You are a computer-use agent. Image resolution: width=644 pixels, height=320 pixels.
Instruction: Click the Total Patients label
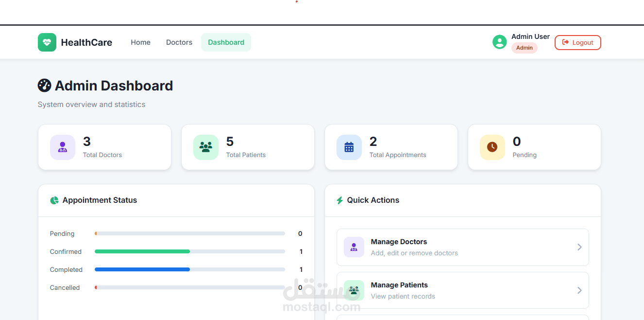click(x=246, y=155)
